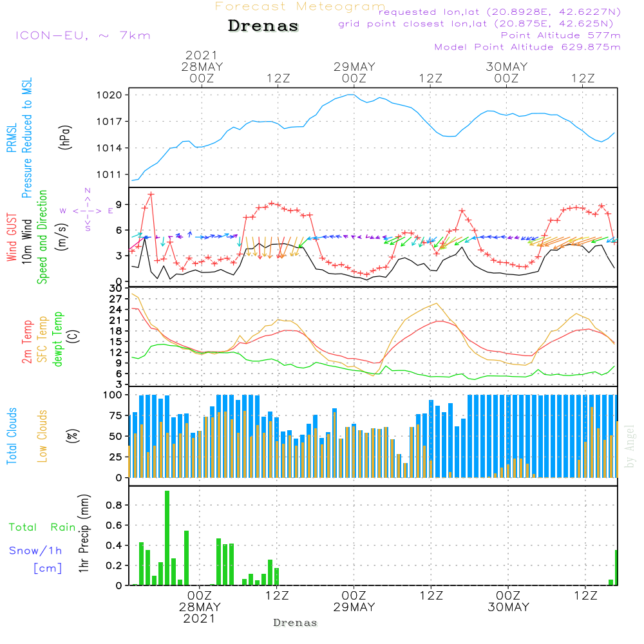Click the top axis label '30MAY 00Z'
Viewport: 644px width, 644px height.
[506, 72]
